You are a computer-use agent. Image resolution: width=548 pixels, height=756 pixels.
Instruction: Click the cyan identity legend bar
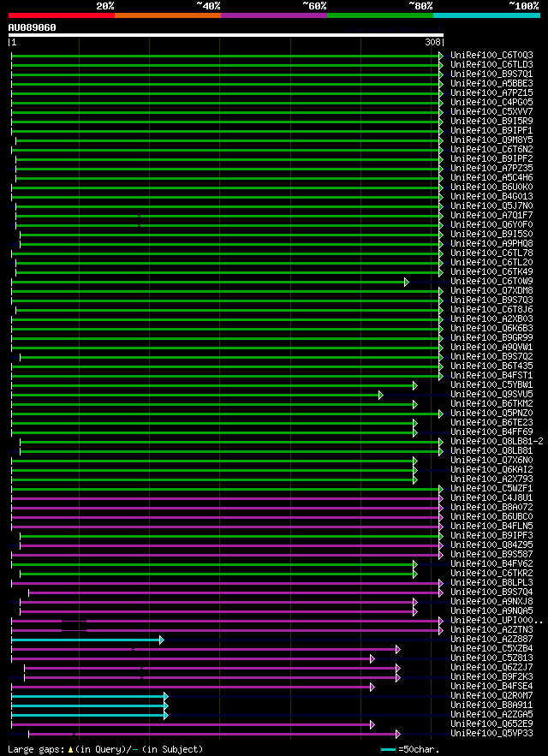point(486,15)
